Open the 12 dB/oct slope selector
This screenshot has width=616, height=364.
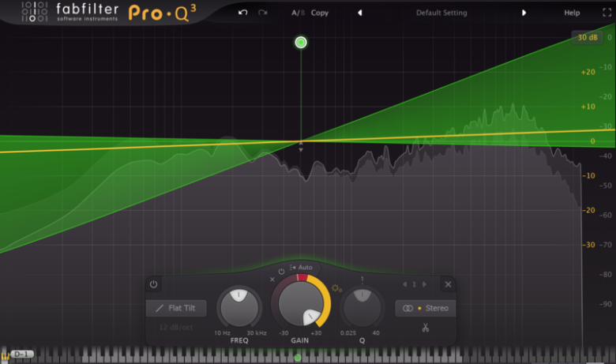click(176, 327)
